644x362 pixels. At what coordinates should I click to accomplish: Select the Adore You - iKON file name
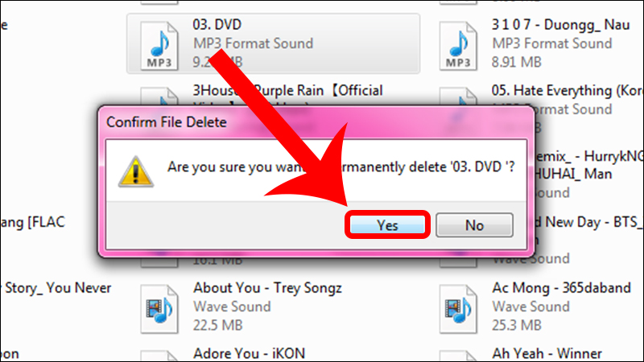(x=246, y=352)
